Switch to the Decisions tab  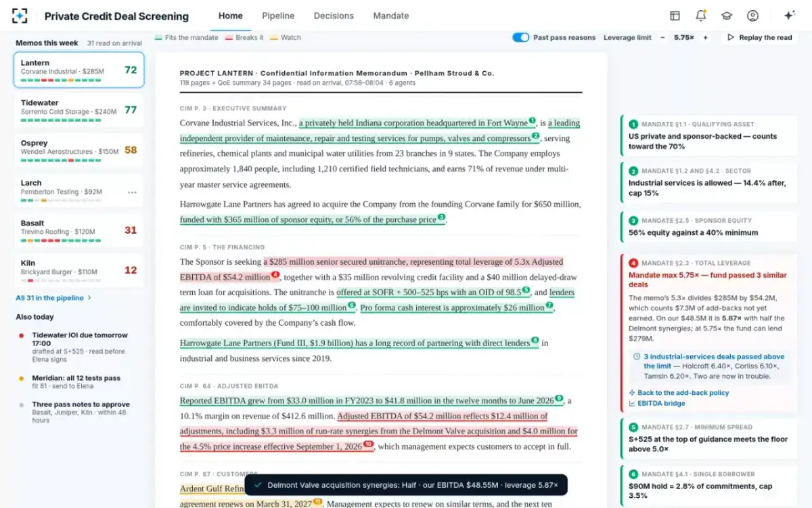tap(334, 16)
